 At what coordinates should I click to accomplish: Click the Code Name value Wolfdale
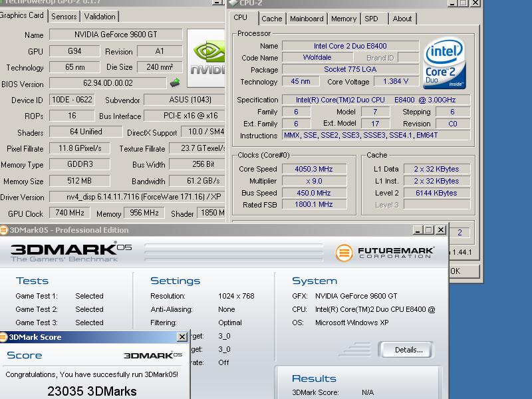pos(317,57)
